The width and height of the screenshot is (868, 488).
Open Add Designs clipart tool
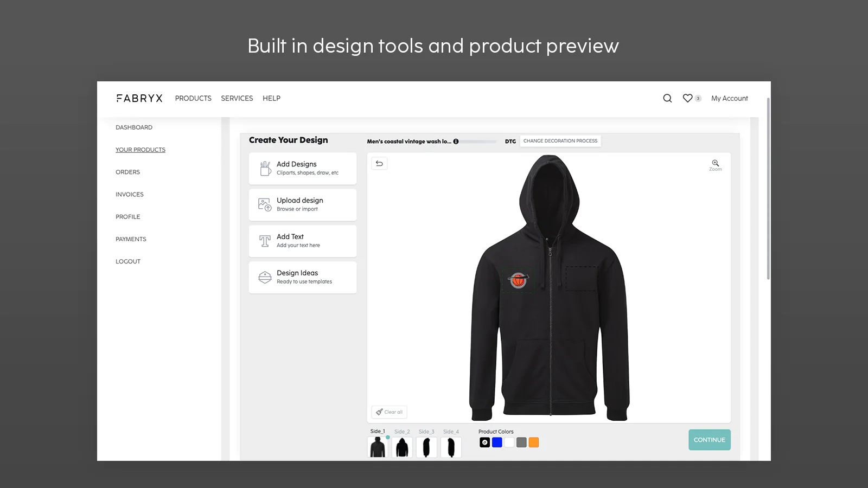(x=302, y=168)
